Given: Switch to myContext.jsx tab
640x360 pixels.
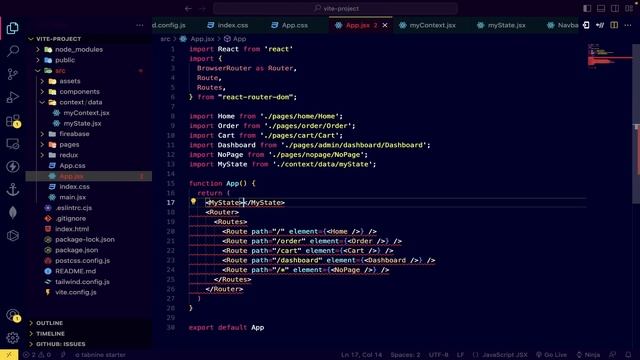Looking at the screenshot, I should pyautogui.click(x=427, y=25).
